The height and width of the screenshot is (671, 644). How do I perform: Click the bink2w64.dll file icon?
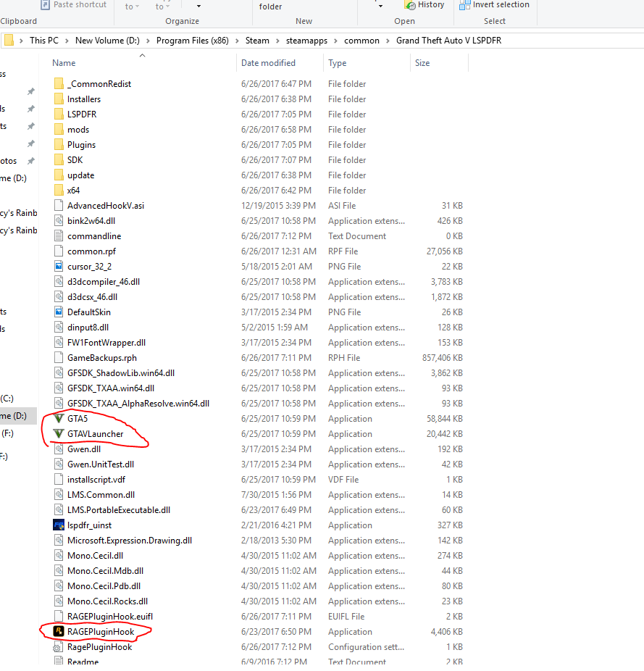point(59,221)
